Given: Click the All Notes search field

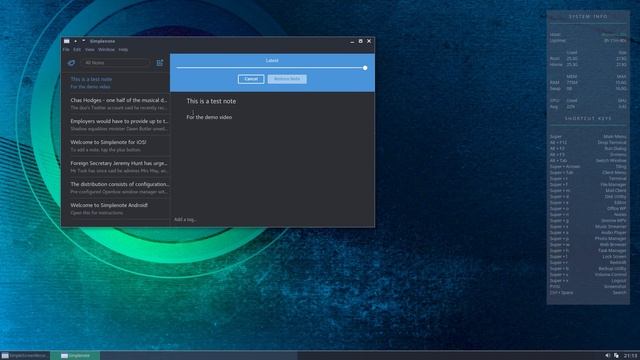Looking at the screenshot, I should click(x=116, y=63).
